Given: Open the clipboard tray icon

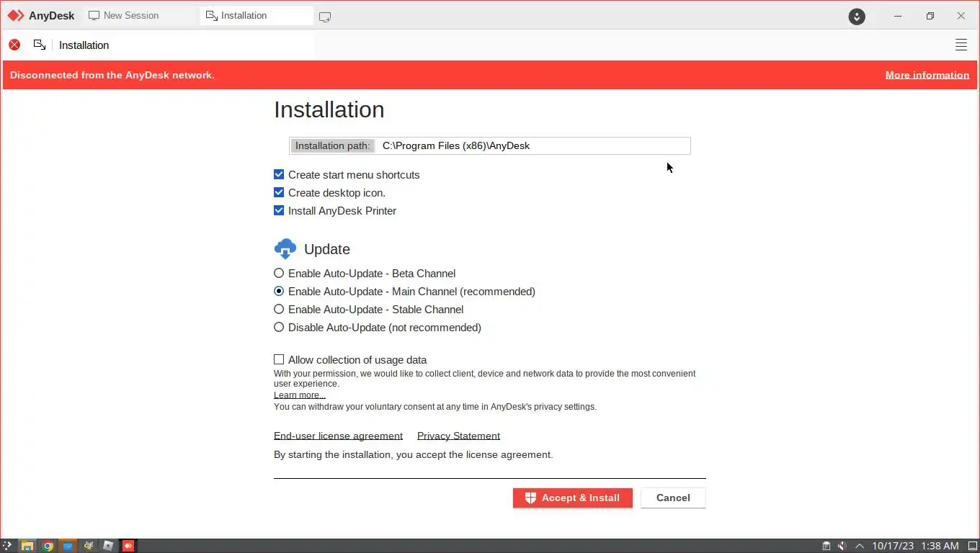Looking at the screenshot, I should click(x=827, y=546).
